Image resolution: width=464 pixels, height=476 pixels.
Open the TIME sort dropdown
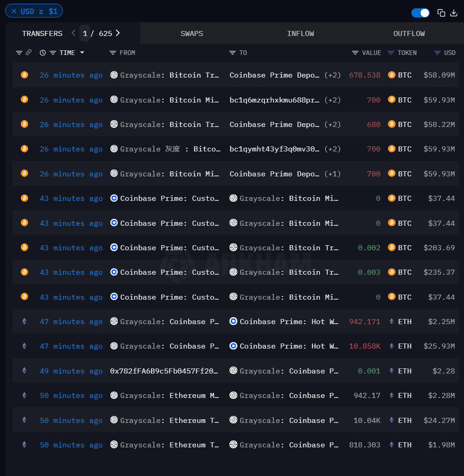tap(82, 52)
